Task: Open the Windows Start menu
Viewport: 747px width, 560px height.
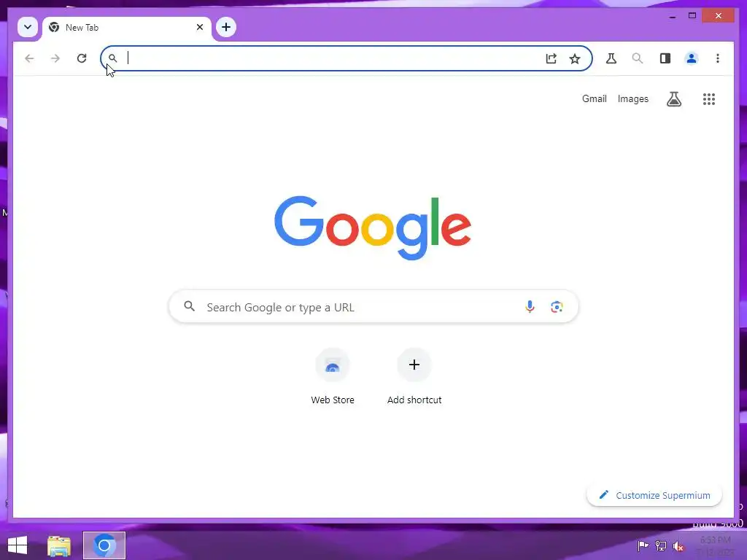Action: [18, 545]
